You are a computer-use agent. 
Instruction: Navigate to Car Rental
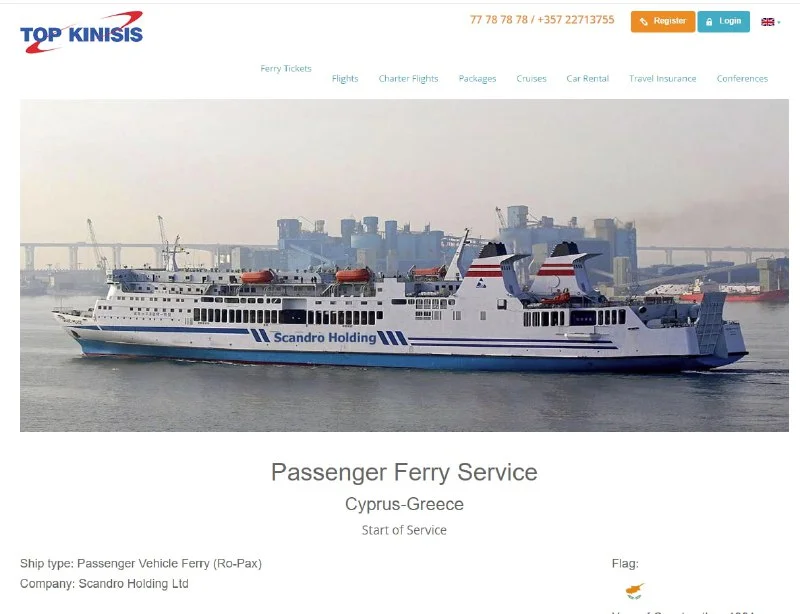(587, 79)
